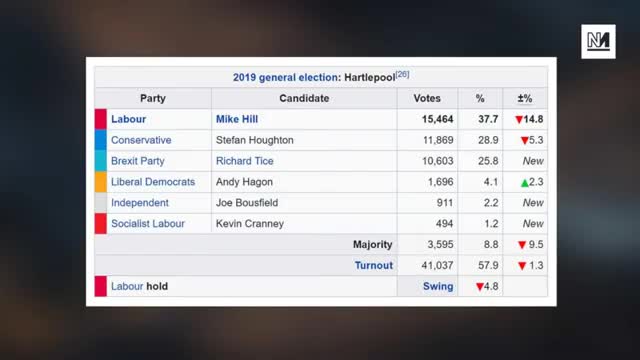Click the green up arrow beside 2.3
Screen dimensions: 640x360
(524, 182)
